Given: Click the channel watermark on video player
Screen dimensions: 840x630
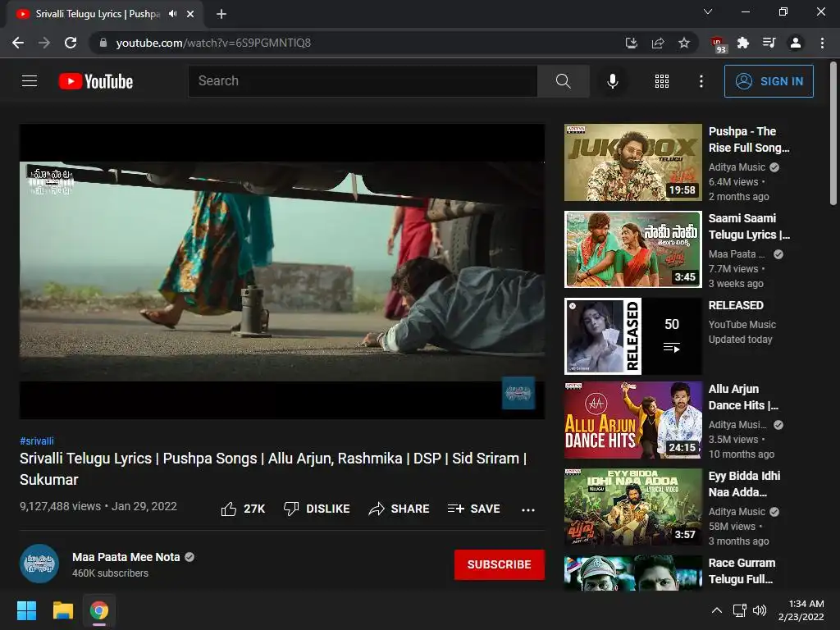Looking at the screenshot, I should point(518,393).
